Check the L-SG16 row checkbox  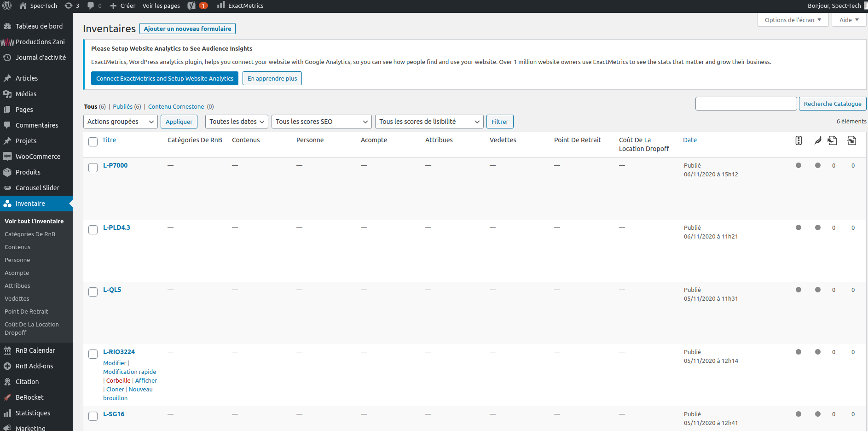tap(93, 416)
